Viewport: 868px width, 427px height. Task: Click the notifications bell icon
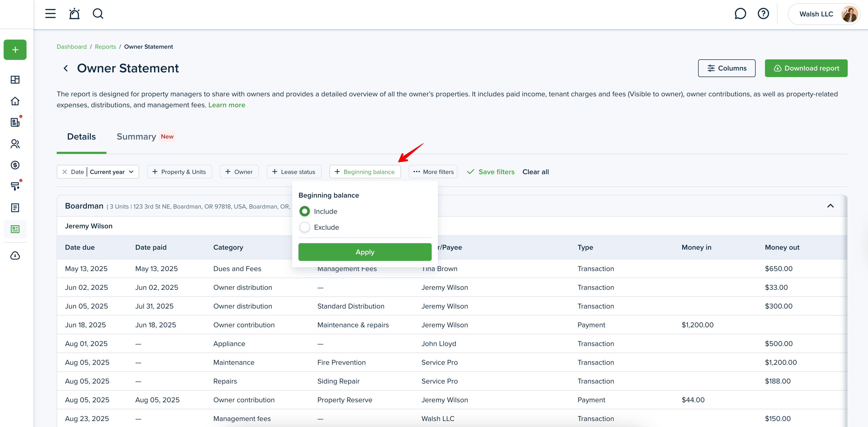(74, 14)
